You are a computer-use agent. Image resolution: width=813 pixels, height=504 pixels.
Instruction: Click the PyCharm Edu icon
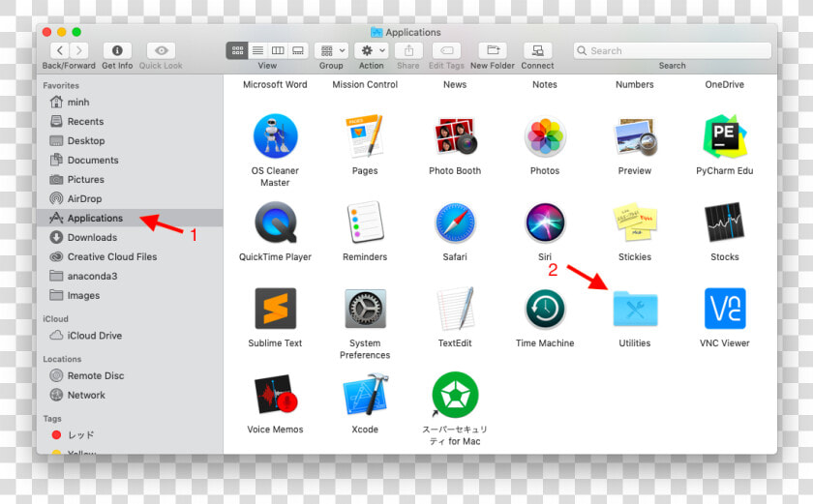[724, 136]
